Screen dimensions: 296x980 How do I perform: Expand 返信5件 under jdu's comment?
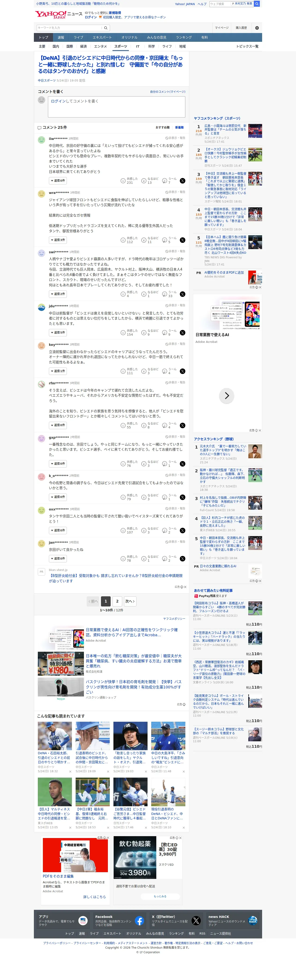58,332
